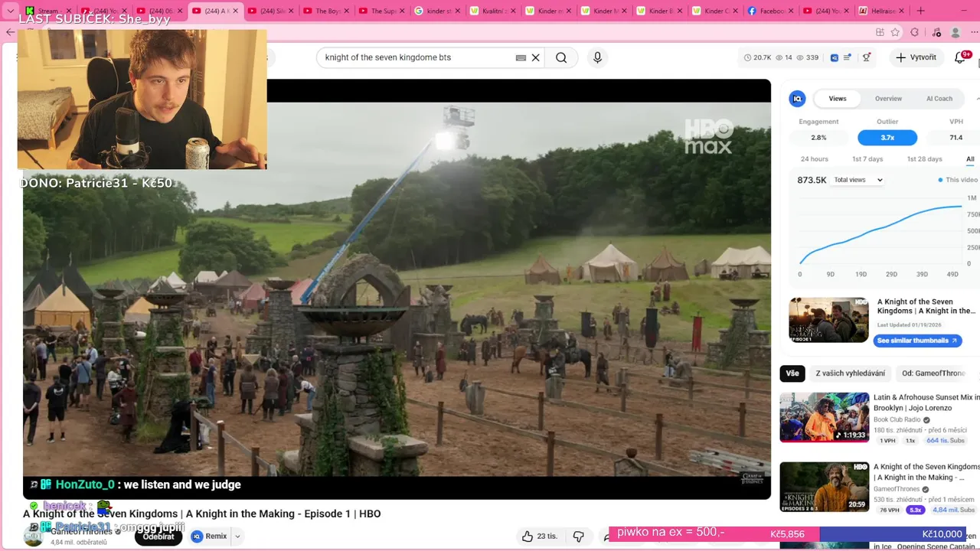
Task: Select the Vše filter chip
Action: pyautogui.click(x=792, y=373)
